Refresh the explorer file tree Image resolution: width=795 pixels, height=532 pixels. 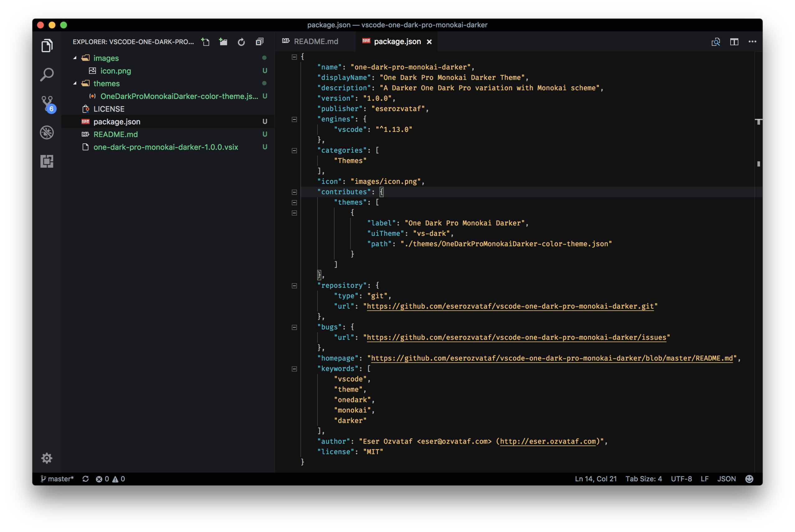click(x=241, y=42)
